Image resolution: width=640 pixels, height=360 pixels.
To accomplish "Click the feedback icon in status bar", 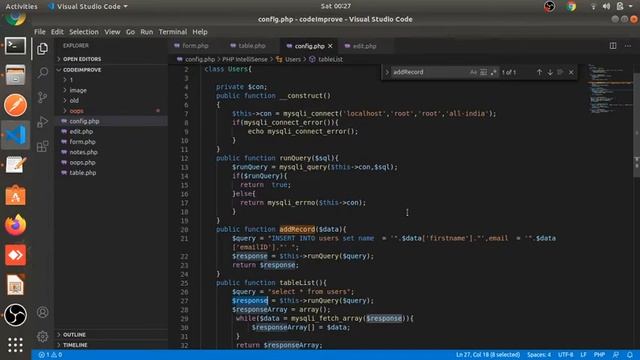I will coord(616,355).
